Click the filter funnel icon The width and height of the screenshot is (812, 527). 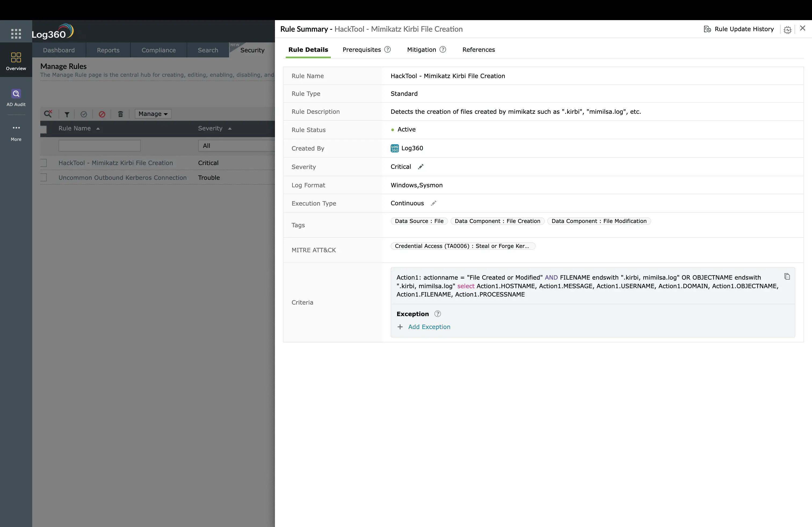[67, 114]
